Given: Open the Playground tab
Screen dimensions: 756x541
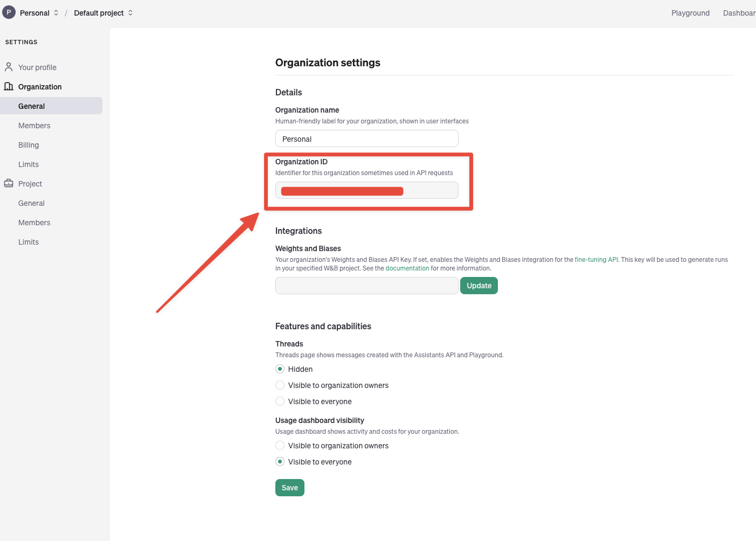Looking at the screenshot, I should tap(690, 13).
